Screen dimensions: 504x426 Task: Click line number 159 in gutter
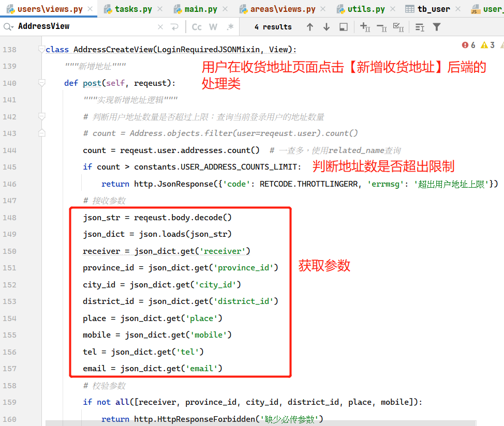pyautogui.click(x=9, y=402)
